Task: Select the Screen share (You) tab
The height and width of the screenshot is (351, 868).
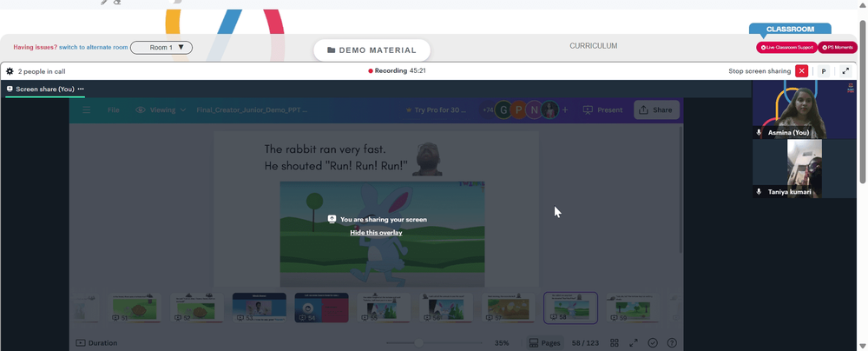Action: (45, 89)
